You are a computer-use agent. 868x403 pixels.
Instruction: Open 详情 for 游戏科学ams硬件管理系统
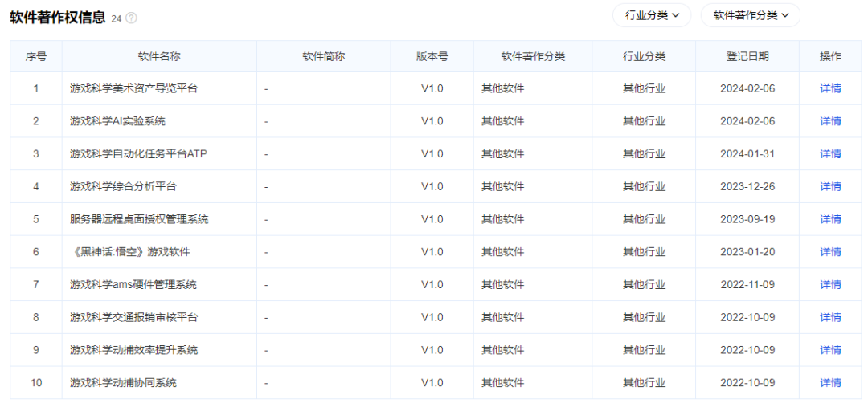tap(830, 285)
